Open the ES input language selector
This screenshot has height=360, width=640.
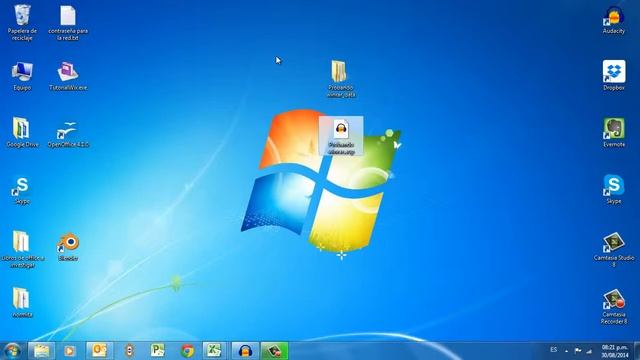tap(553, 350)
